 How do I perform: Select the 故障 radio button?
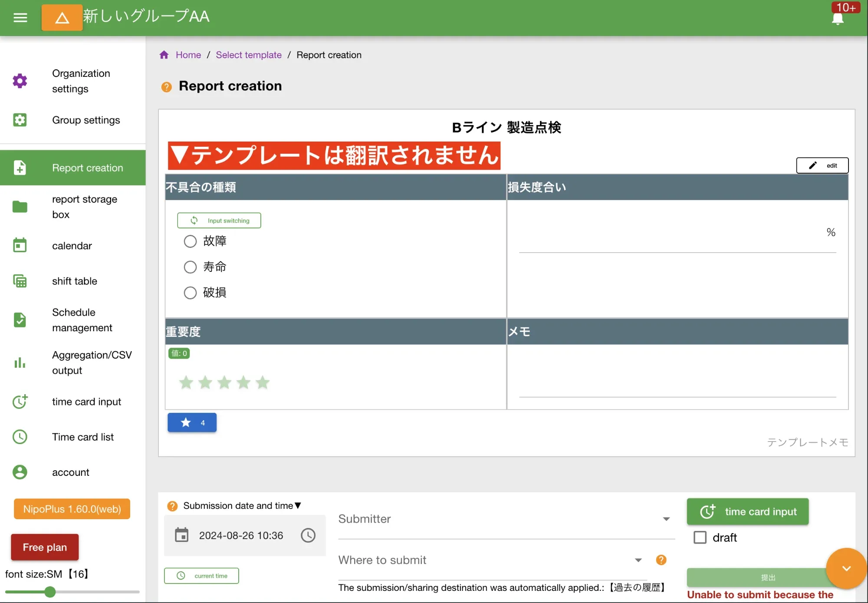pos(190,241)
